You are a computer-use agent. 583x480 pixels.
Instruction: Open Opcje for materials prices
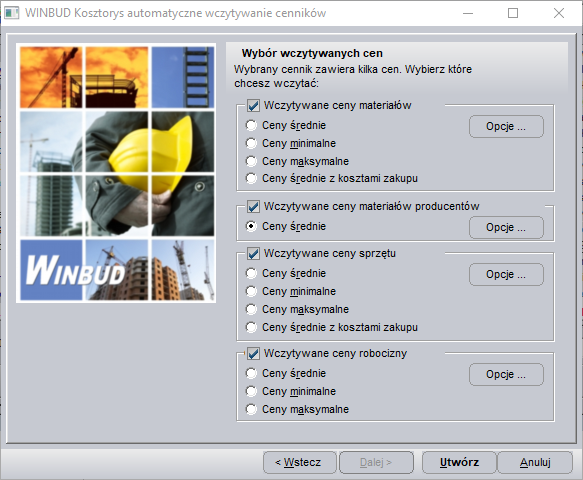click(x=506, y=126)
